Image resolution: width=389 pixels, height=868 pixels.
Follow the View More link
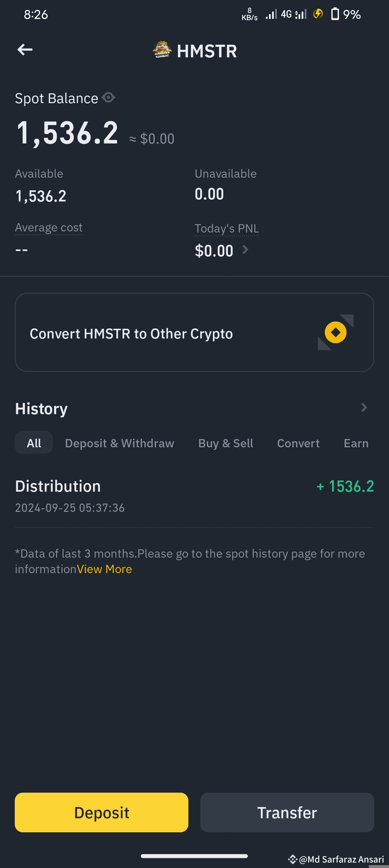click(104, 569)
